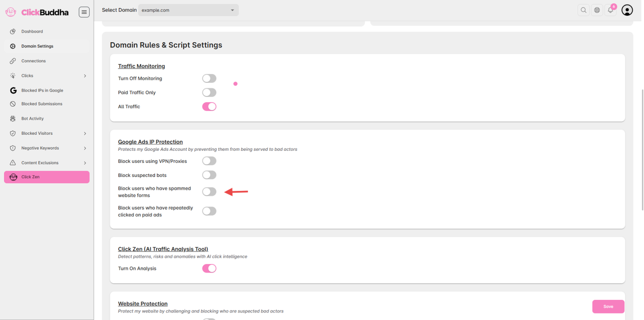Open the Select Domain dropdown
644x320 pixels.
point(188,10)
